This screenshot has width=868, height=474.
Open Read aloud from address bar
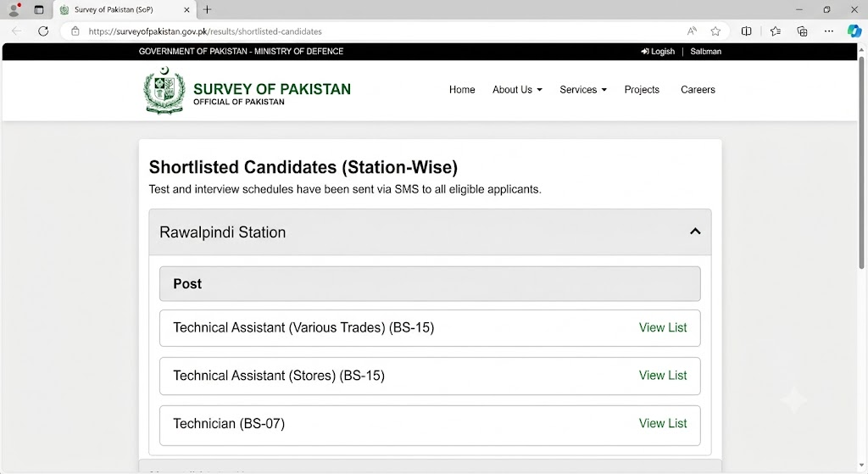point(692,31)
